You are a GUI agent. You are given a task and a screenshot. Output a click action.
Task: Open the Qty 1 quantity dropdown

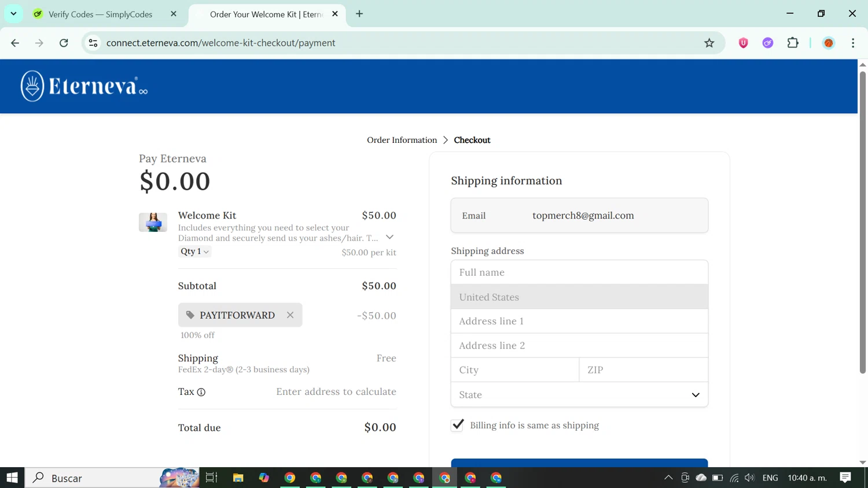[x=195, y=252]
